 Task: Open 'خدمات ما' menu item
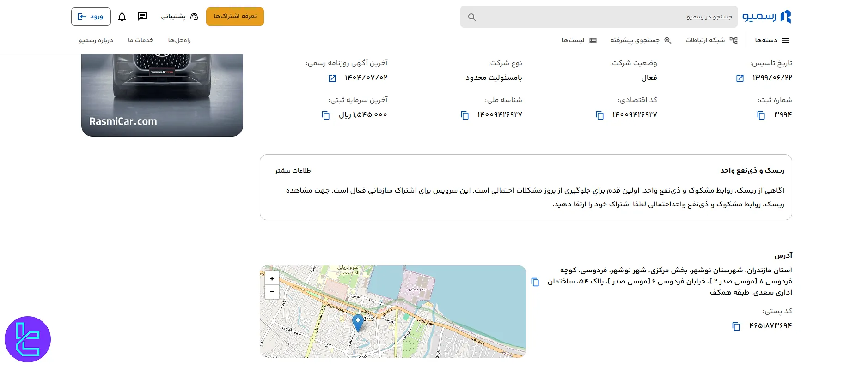click(141, 40)
